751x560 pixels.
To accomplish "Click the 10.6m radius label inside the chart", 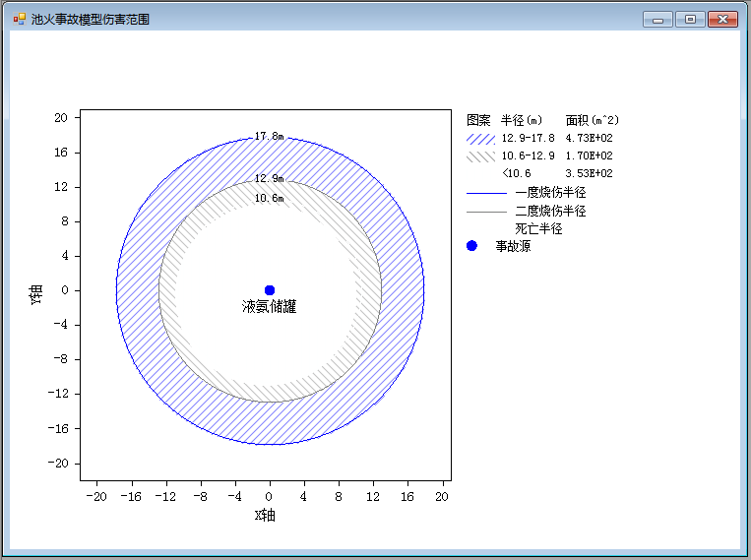I will (x=269, y=199).
